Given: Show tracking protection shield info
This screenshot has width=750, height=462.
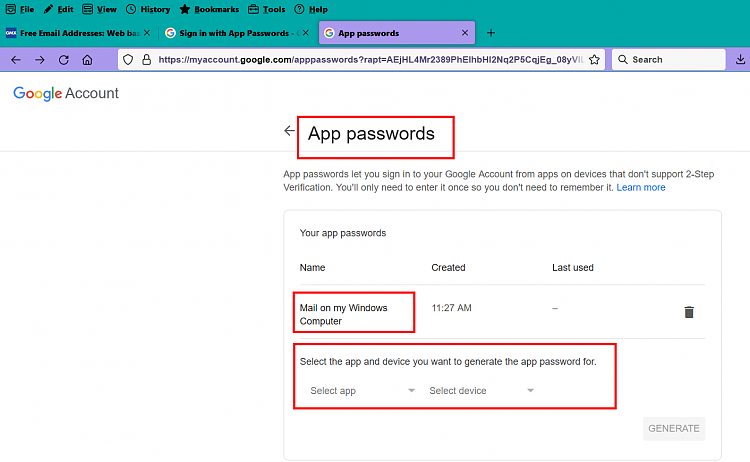Looking at the screenshot, I should coord(128,60).
